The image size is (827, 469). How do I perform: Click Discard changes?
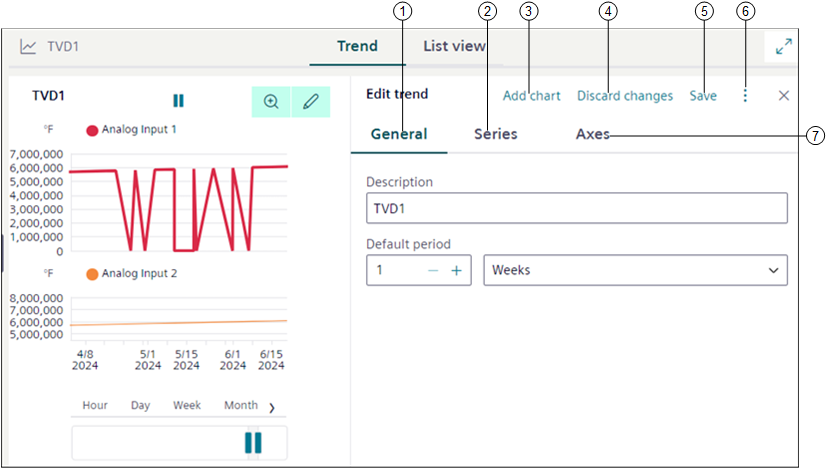pyautogui.click(x=625, y=96)
